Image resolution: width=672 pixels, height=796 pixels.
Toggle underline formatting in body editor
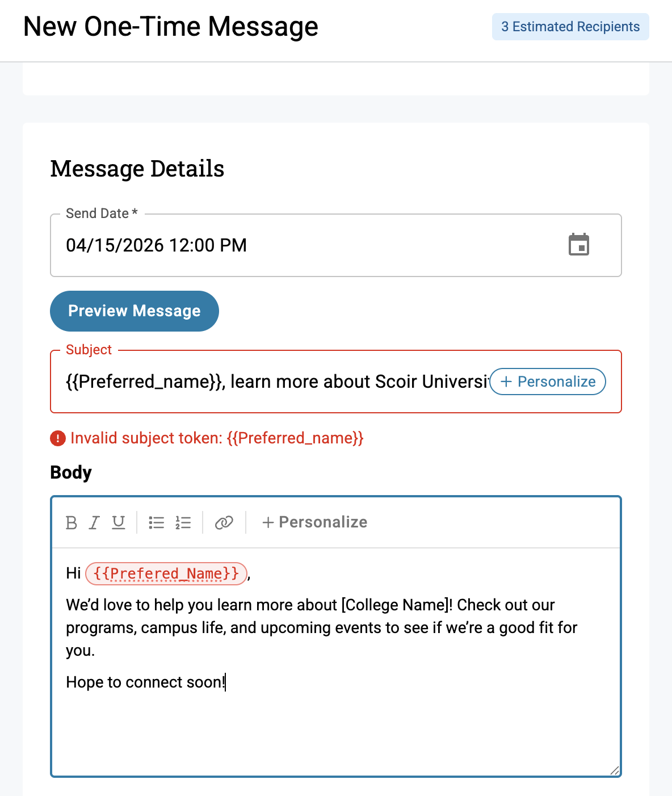click(118, 522)
